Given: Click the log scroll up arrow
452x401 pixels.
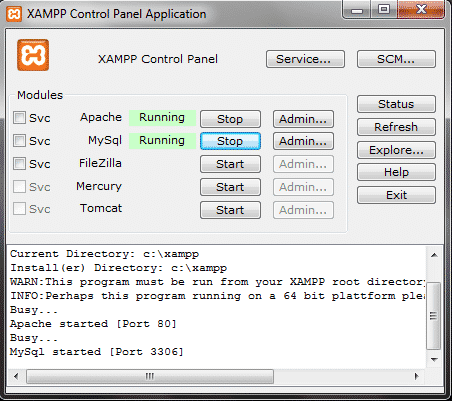Looking at the screenshot, I should pos(434,255).
